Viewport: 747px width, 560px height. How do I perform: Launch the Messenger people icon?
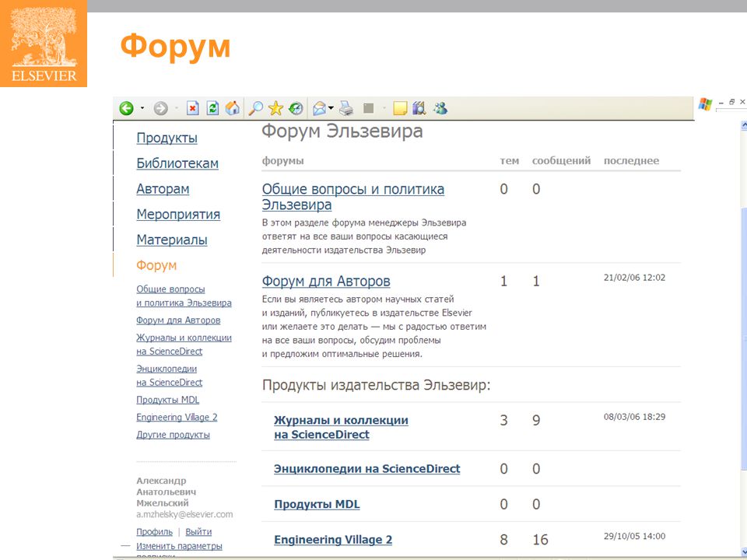[x=440, y=109]
